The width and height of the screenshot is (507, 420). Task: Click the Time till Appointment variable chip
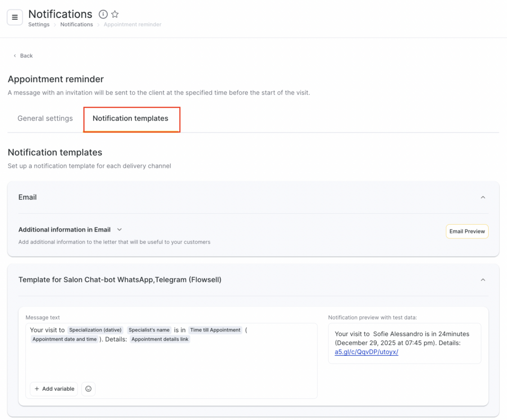215,330
